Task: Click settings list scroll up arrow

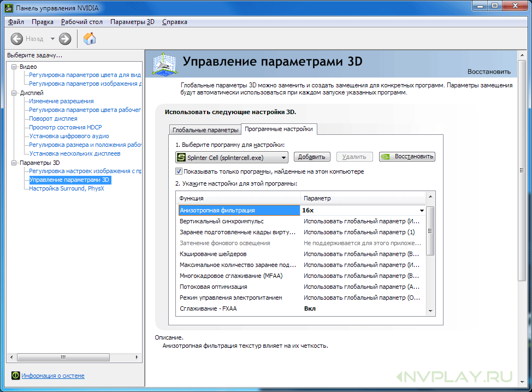Action: click(x=430, y=197)
